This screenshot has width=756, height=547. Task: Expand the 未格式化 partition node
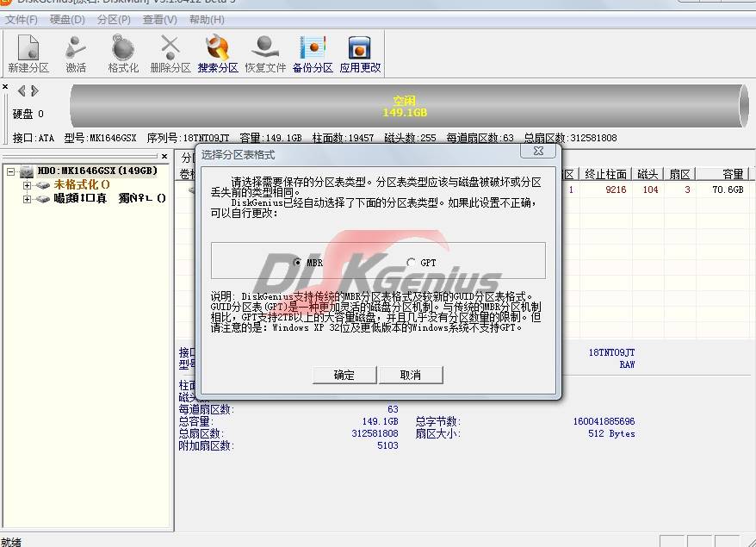[x=27, y=185]
